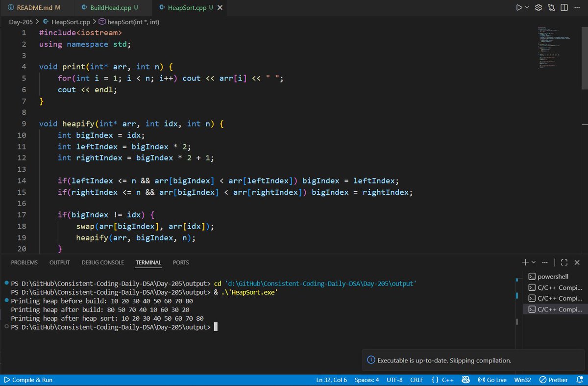Close the terminal panel
This screenshot has height=386, width=588.
[577, 262]
